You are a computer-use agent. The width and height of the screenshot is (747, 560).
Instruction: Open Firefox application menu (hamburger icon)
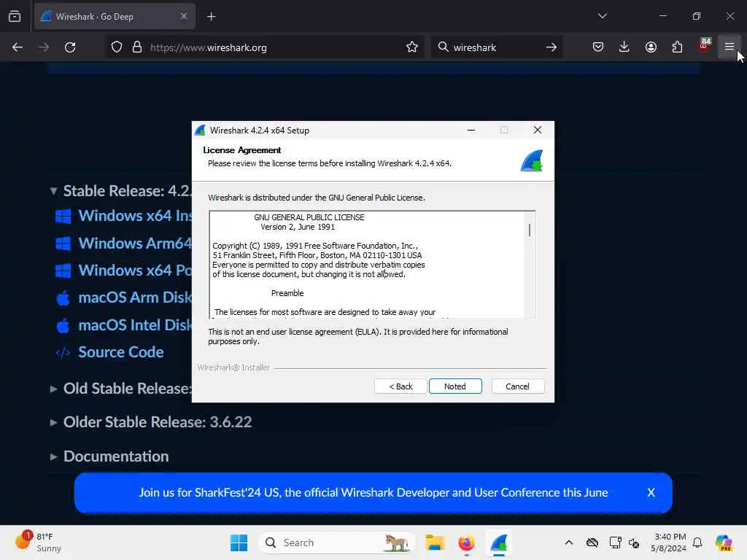[729, 47]
